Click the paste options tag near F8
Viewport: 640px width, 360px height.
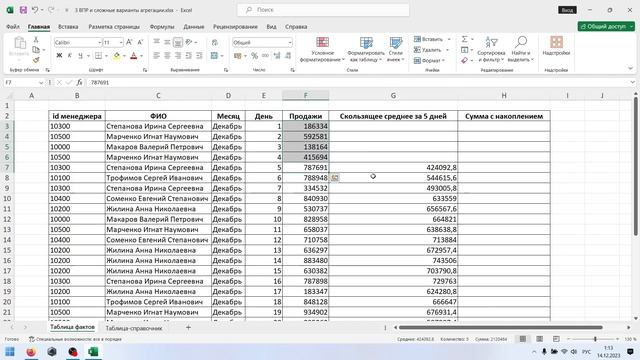[x=335, y=178]
